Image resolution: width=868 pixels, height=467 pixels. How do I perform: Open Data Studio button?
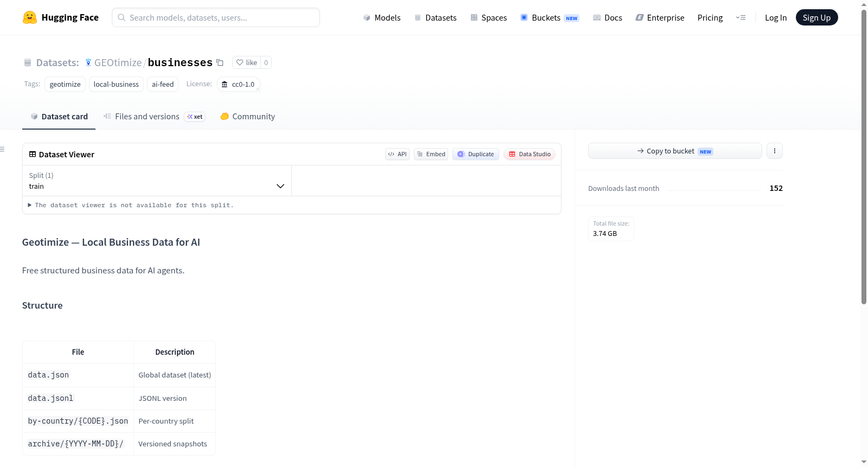tap(529, 154)
